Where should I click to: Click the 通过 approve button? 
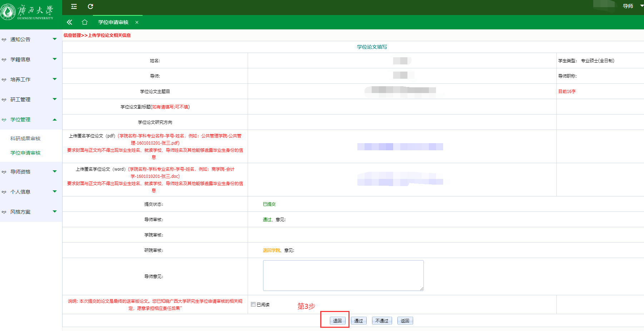pyautogui.click(x=358, y=321)
